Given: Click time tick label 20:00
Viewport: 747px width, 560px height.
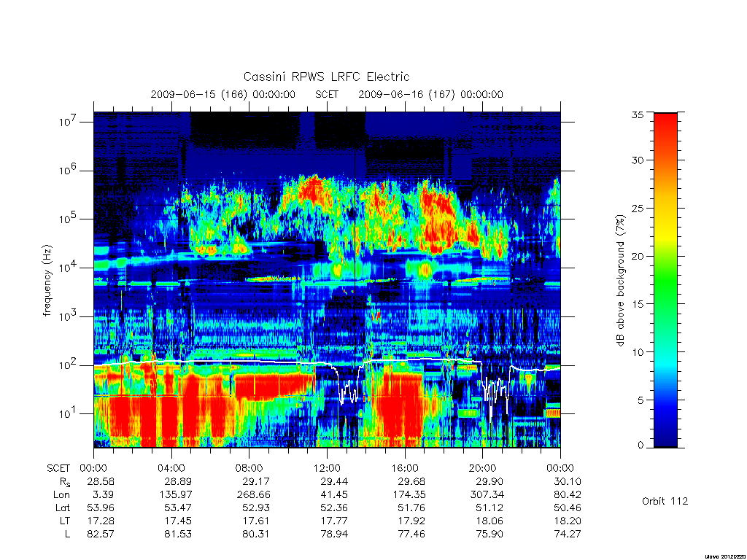Looking at the screenshot, I should (x=483, y=469).
